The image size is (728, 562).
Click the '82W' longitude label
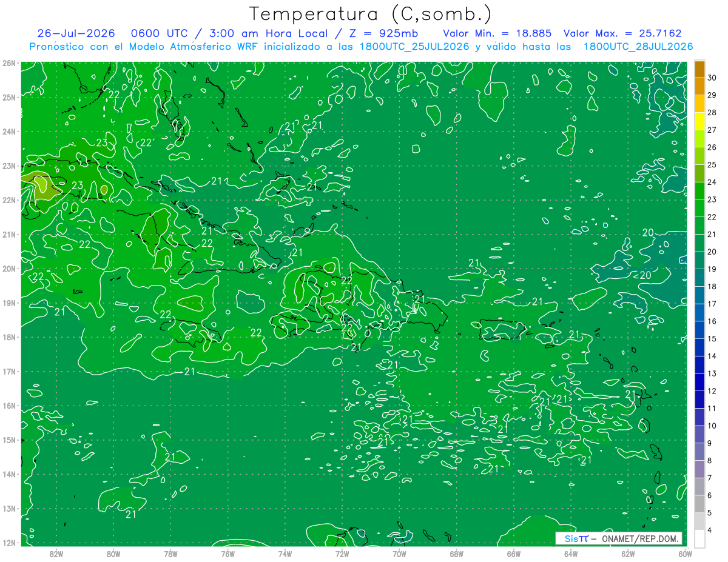(56, 554)
